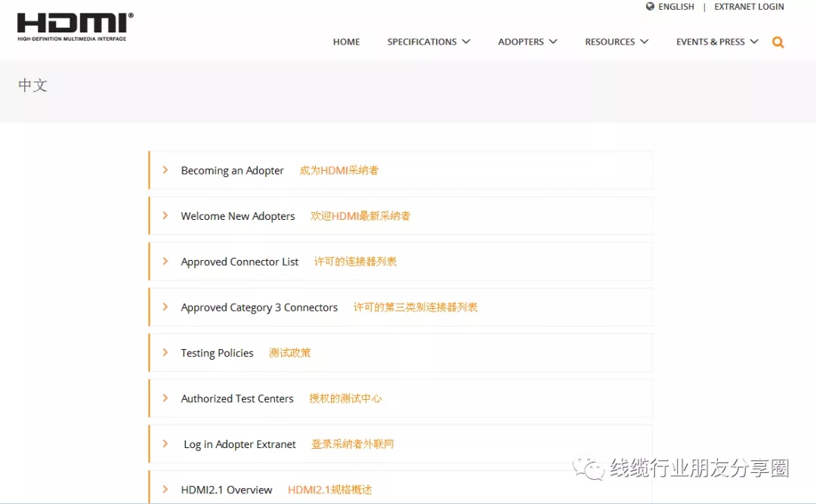Open 成为HDMI采纳者 orange link
The image size is (816, 504).
tap(338, 170)
